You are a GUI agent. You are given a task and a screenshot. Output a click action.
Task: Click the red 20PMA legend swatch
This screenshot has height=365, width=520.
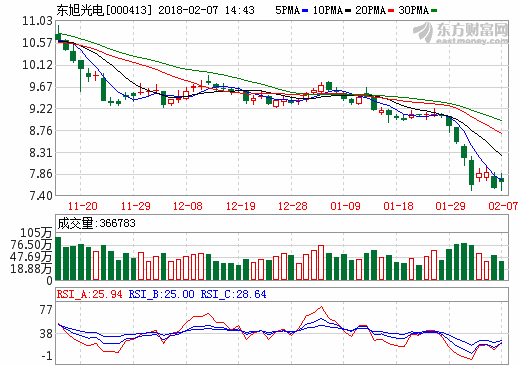391,11
